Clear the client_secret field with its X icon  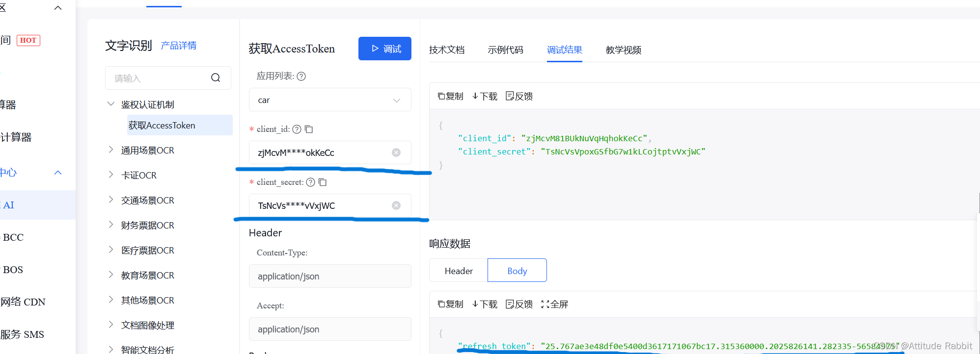[396, 205]
